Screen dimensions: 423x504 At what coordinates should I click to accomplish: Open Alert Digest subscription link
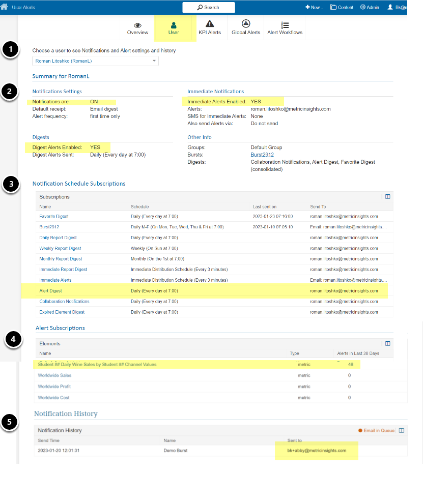click(50, 290)
